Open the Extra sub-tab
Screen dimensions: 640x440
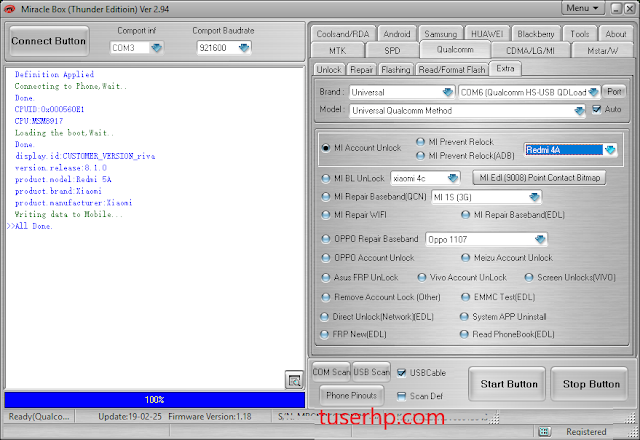(505, 68)
